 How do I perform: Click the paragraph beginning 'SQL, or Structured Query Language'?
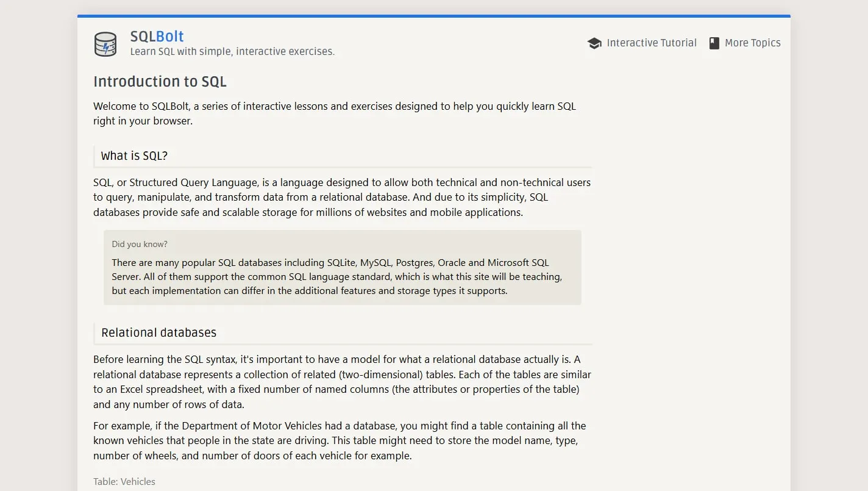(x=342, y=198)
